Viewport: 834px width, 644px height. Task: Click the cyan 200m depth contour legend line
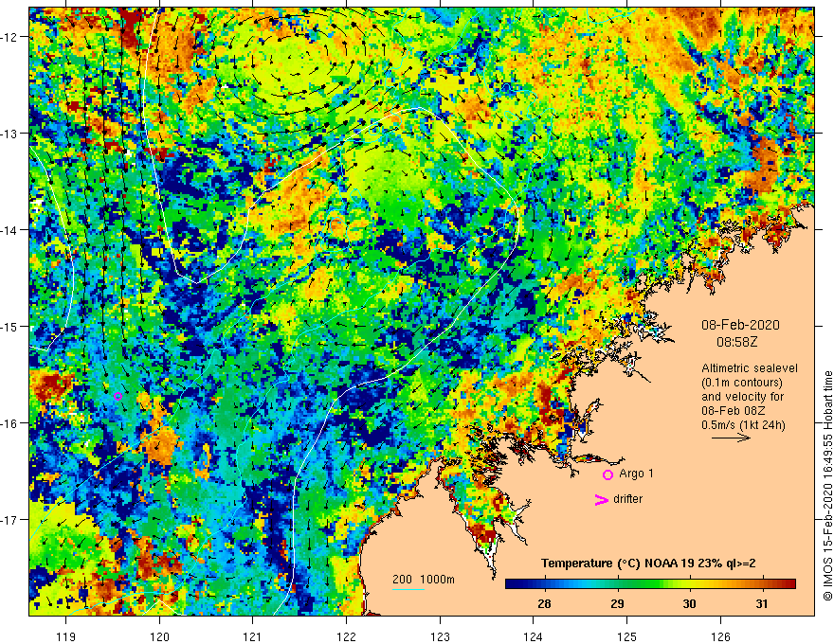point(408,589)
